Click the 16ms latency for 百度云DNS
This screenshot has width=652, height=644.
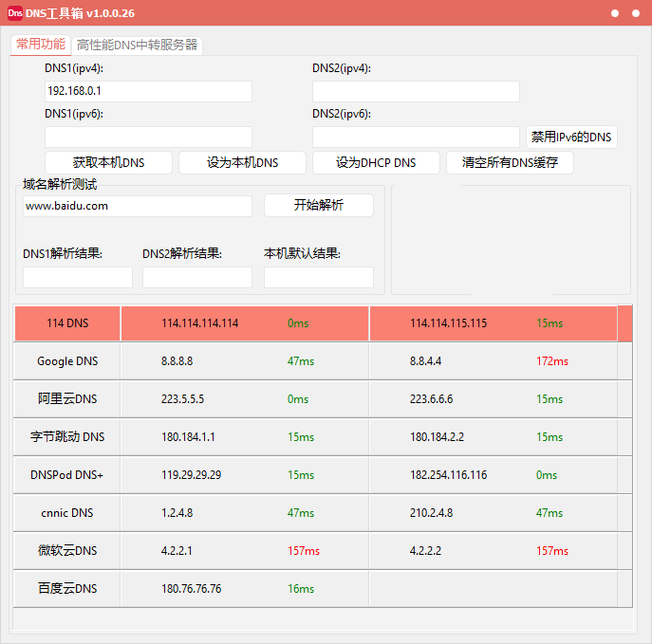point(301,588)
